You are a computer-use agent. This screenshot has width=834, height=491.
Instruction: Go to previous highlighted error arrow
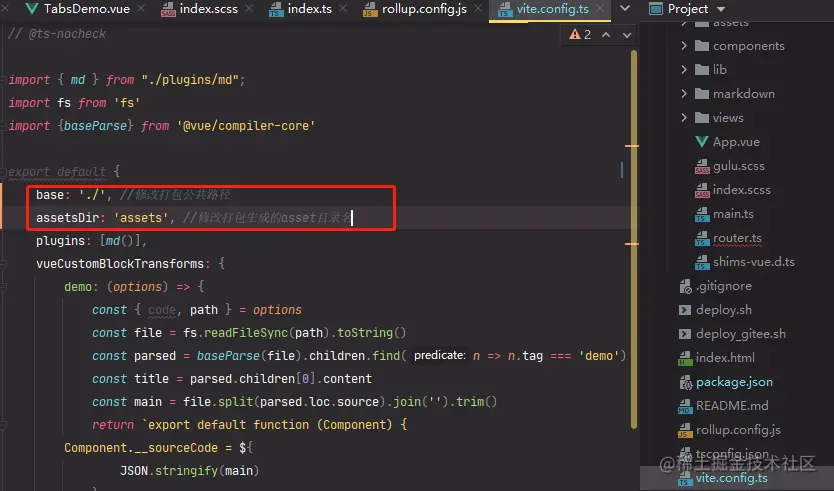(x=606, y=35)
